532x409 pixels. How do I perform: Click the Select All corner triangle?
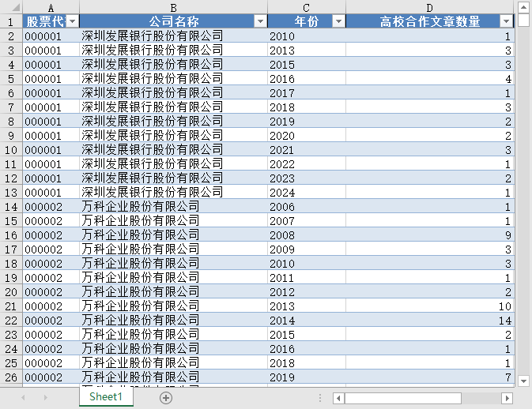(x=16, y=7)
